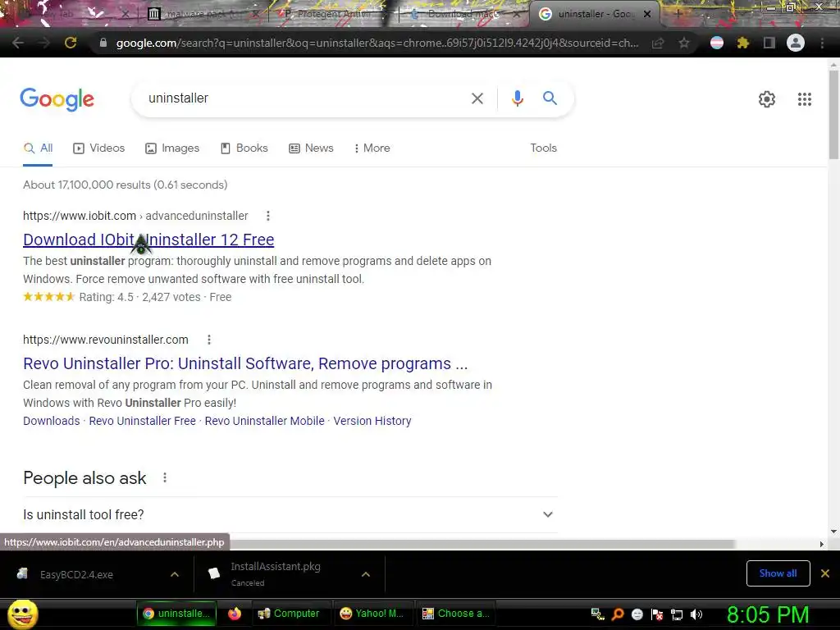Show all downloads
840x630 pixels.
pyautogui.click(x=778, y=573)
